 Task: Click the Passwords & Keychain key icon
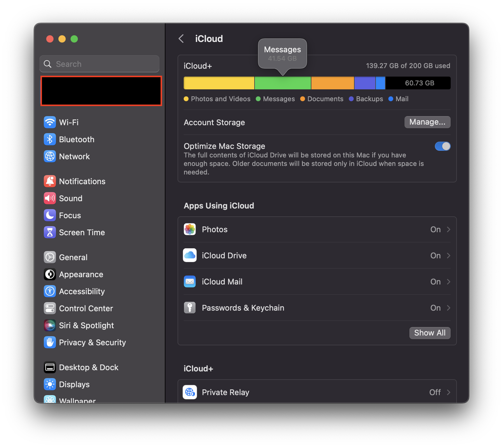[x=190, y=308]
